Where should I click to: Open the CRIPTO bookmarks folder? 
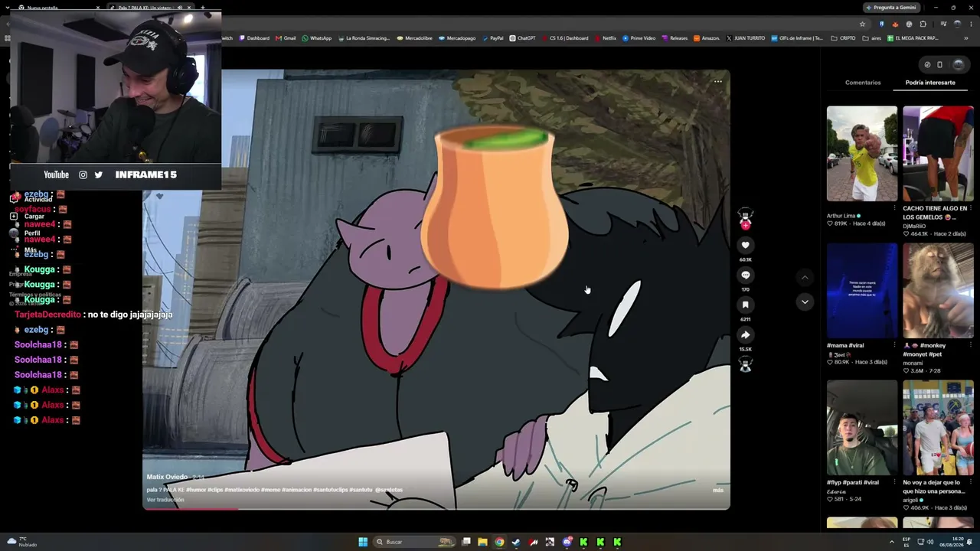point(843,38)
